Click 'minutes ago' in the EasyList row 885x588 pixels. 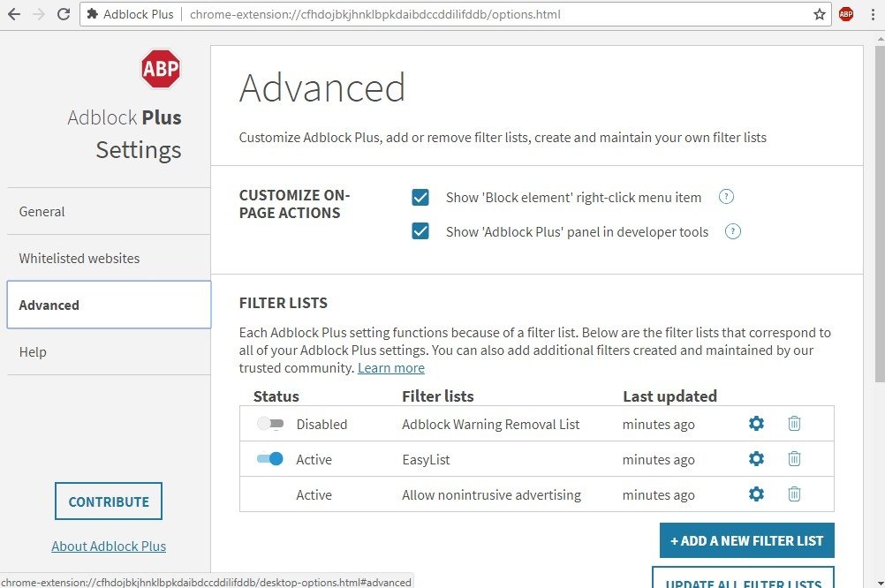click(659, 460)
